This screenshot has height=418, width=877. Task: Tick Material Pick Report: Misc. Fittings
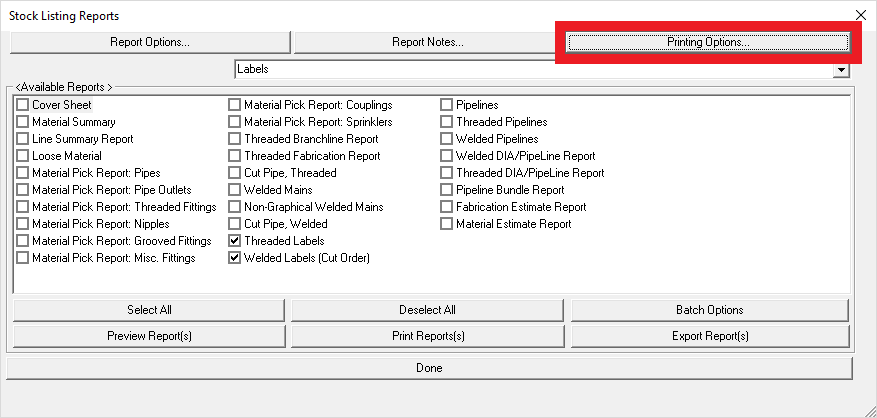pyautogui.click(x=22, y=258)
